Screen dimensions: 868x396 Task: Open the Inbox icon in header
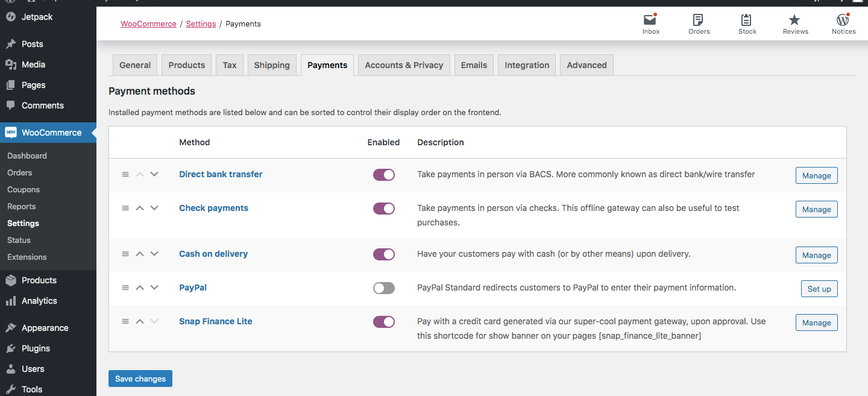(x=650, y=20)
